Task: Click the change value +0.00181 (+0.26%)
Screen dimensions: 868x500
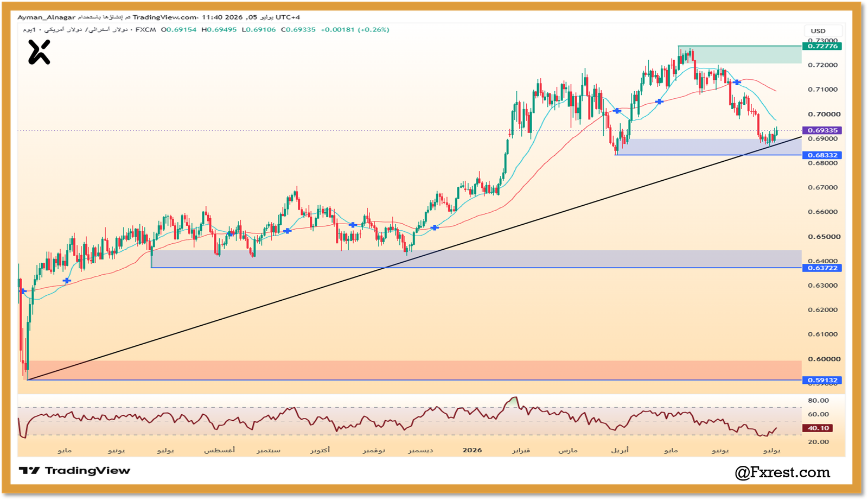Action: (355, 30)
